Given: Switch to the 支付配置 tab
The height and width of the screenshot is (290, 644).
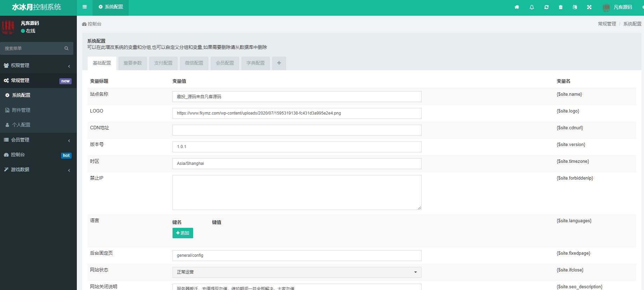Looking at the screenshot, I should click(163, 63).
